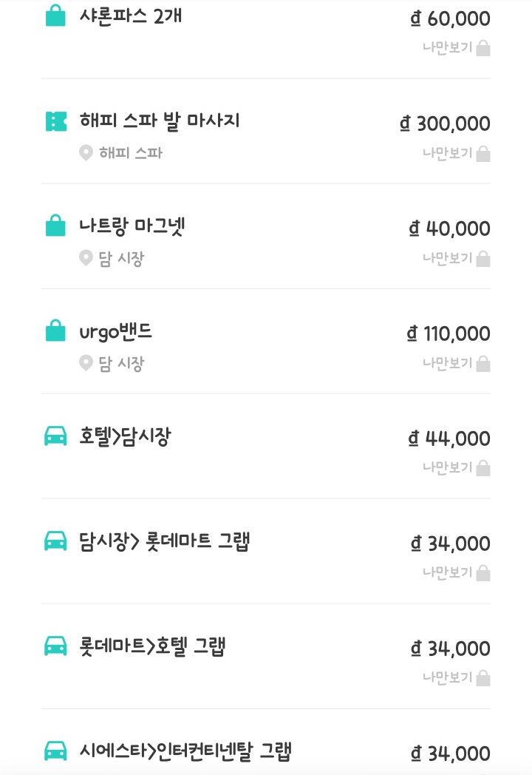The height and width of the screenshot is (775, 532).
Task: Tap location pin under 해피 스파 발 마사지
Action: 86,154
